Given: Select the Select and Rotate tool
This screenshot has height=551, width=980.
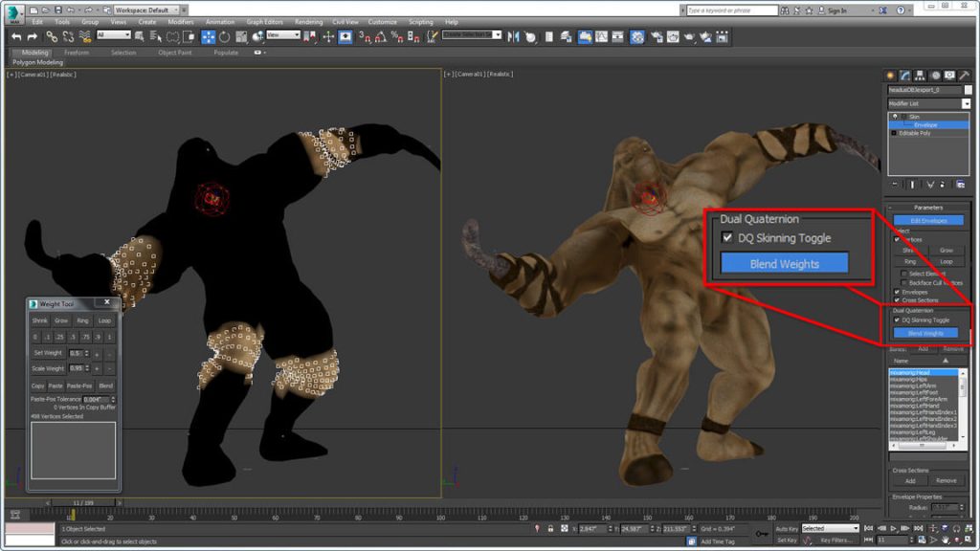Looking at the screenshot, I should [x=224, y=36].
